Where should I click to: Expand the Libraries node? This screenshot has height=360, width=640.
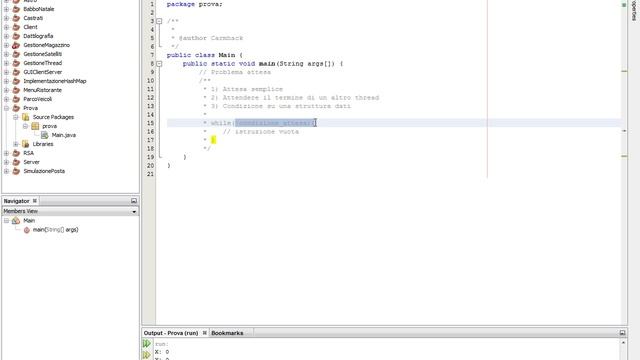point(16,144)
